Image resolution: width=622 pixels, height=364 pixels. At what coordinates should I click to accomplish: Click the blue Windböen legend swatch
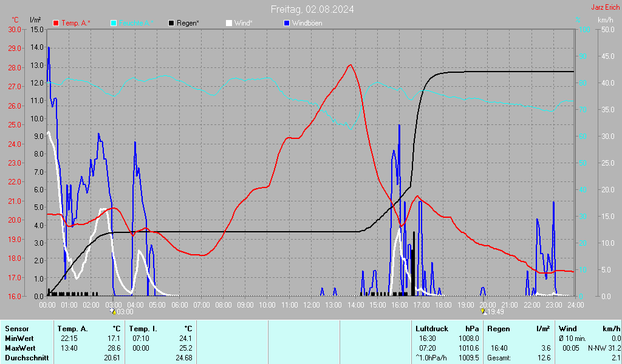[287, 24]
